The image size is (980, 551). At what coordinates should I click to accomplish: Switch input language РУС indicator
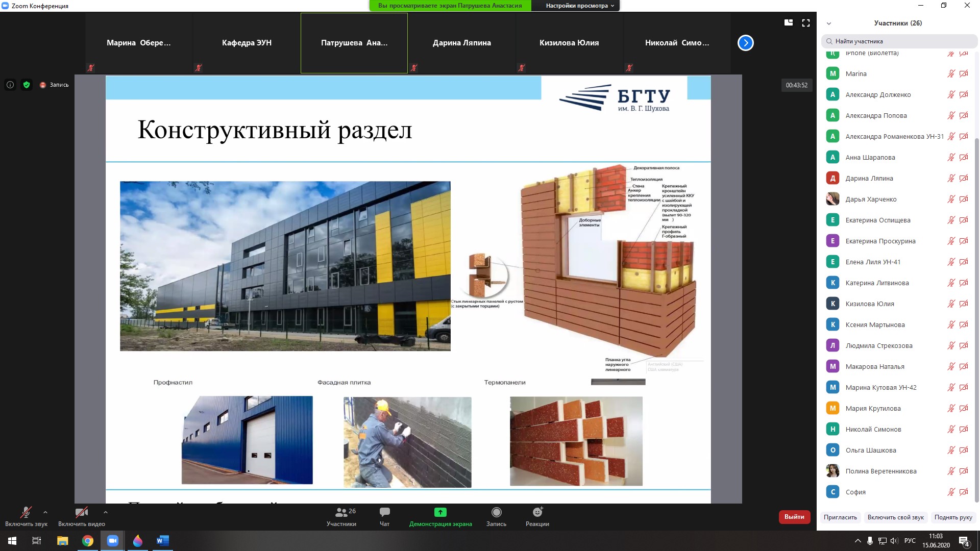pyautogui.click(x=910, y=541)
